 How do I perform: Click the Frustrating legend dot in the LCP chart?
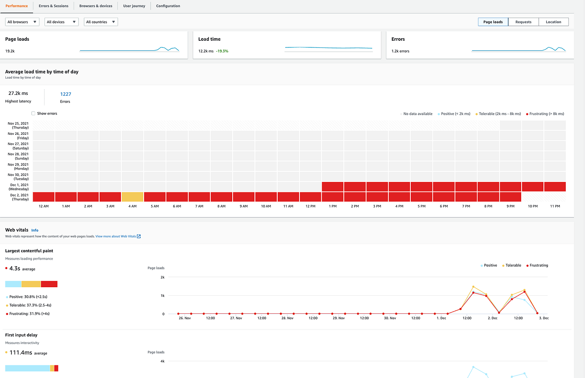(x=527, y=265)
